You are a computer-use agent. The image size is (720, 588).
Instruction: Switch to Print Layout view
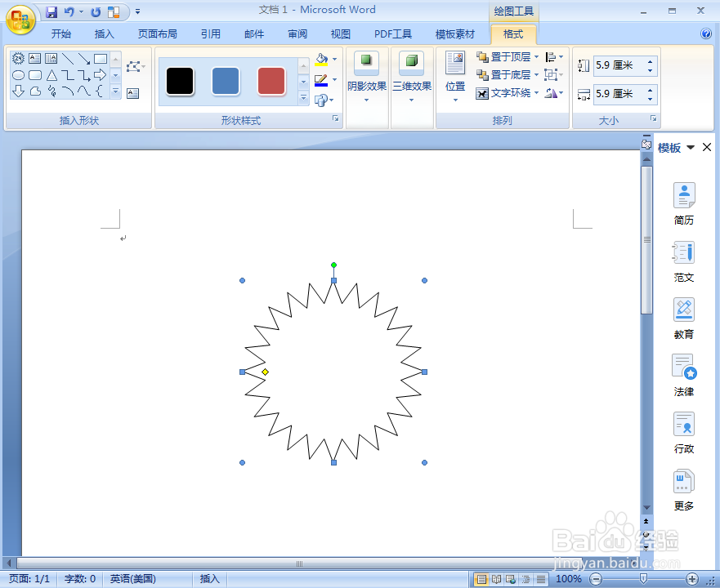click(481, 579)
